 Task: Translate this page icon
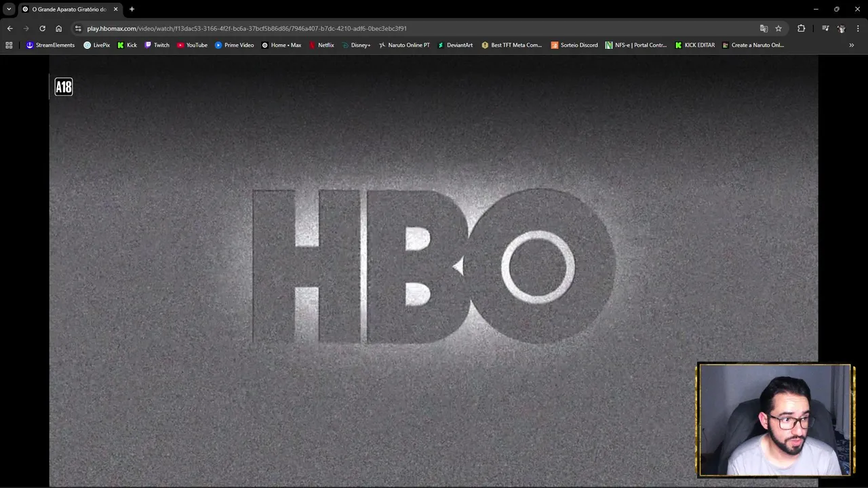click(x=764, y=28)
